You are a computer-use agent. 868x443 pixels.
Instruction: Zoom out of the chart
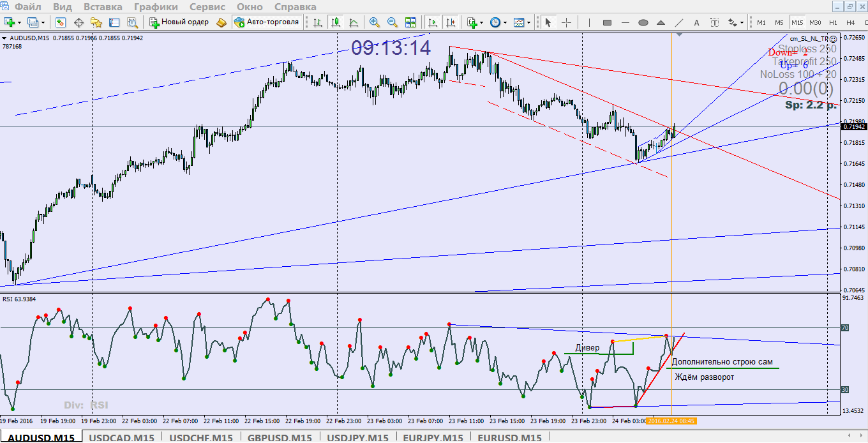point(393,22)
